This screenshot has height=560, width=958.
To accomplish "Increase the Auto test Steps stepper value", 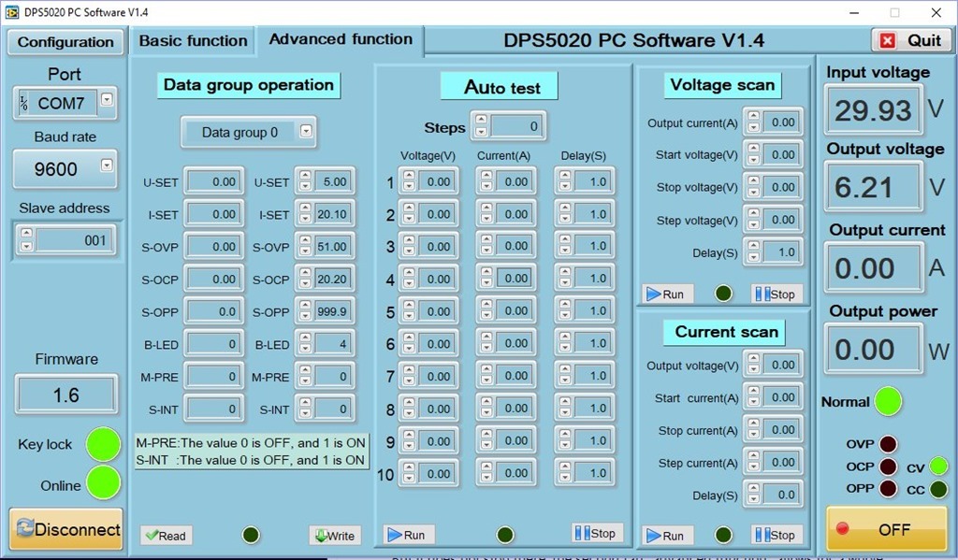I will pos(480,120).
